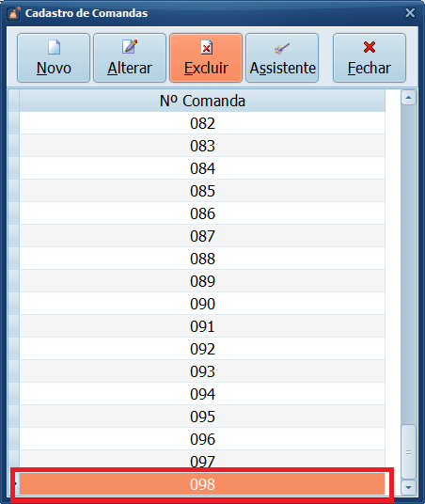Select highlighted comanda row 098

coord(202,484)
